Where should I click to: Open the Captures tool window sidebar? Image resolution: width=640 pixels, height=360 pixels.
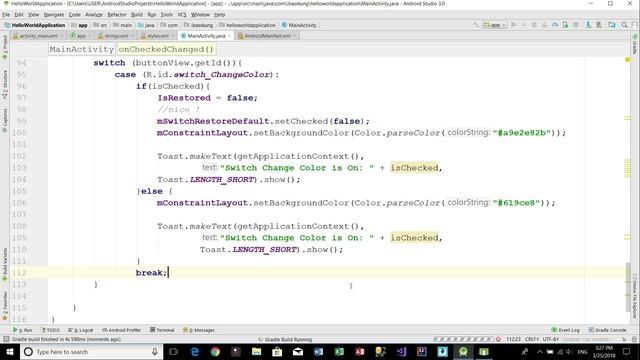[x=5, y=120]
